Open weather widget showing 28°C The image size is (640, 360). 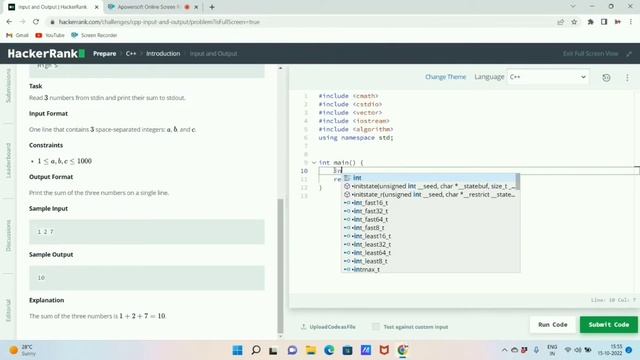(x=22, y=350)
